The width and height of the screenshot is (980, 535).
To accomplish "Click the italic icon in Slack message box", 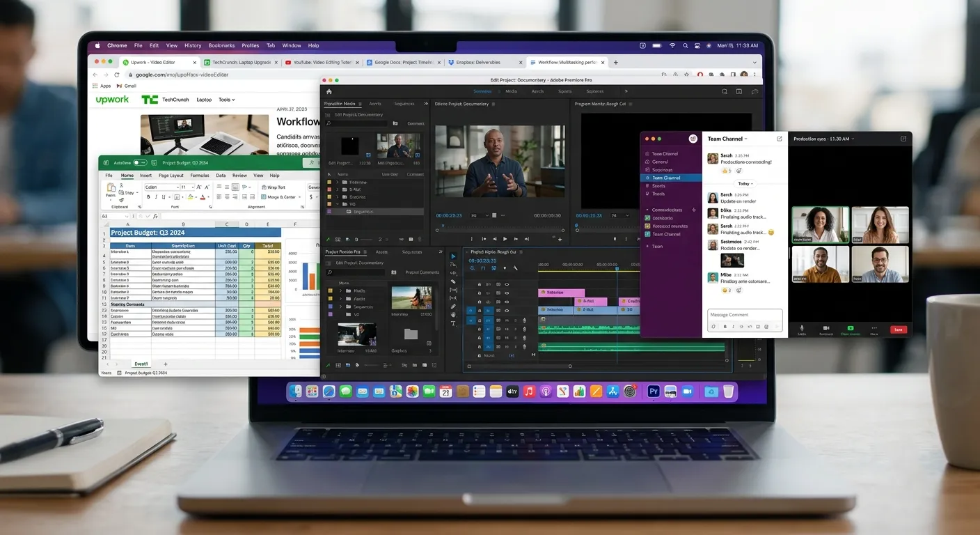I will click(x=733, y=326).
